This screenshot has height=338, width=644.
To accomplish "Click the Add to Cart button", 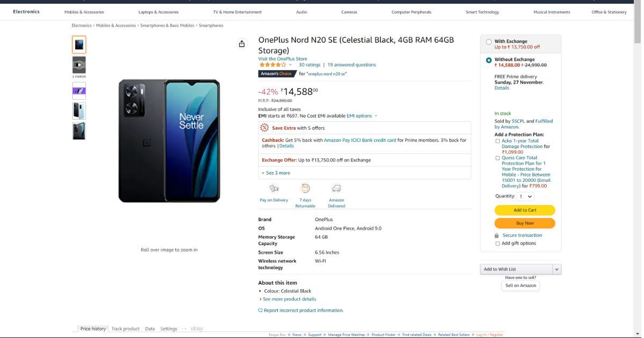I will (x=525, y=210).
